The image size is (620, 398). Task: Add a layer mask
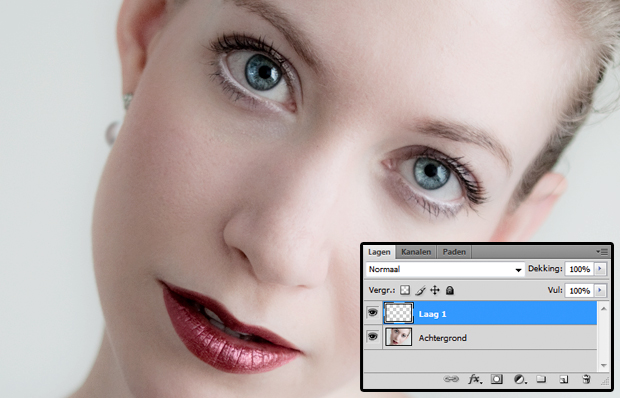click(x=497, y=379)
